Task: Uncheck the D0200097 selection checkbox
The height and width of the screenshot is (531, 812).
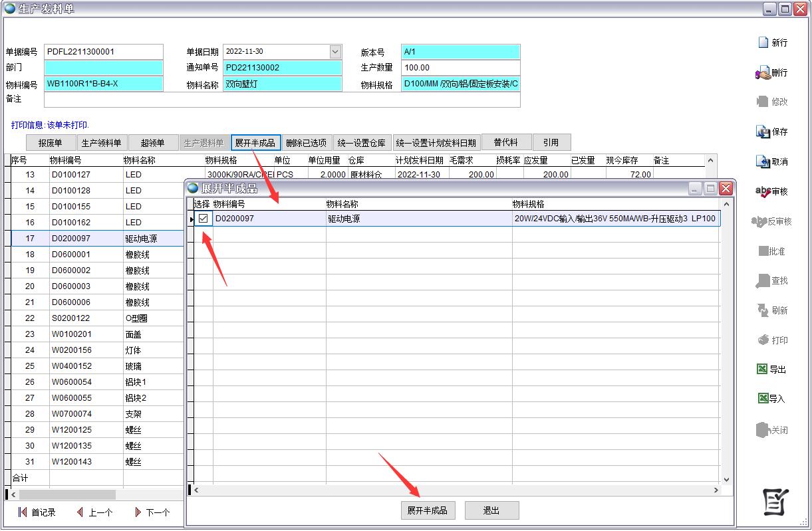Action: click(x=203, y=219)
